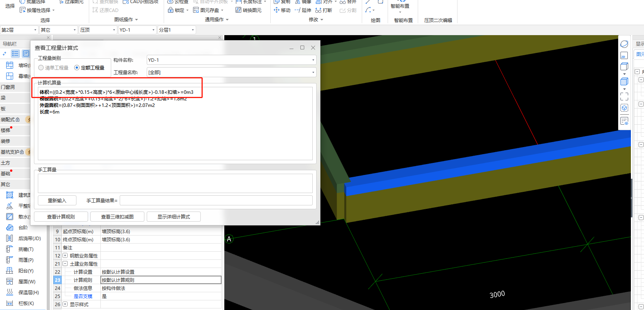This screenshot has height=310, width=644.
Task: Open 保温层(H) component type
Action: (x=29, y=292)
